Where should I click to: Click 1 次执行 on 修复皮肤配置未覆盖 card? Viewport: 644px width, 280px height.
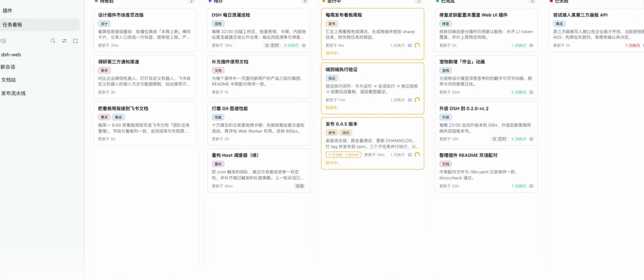click(519, 45)
